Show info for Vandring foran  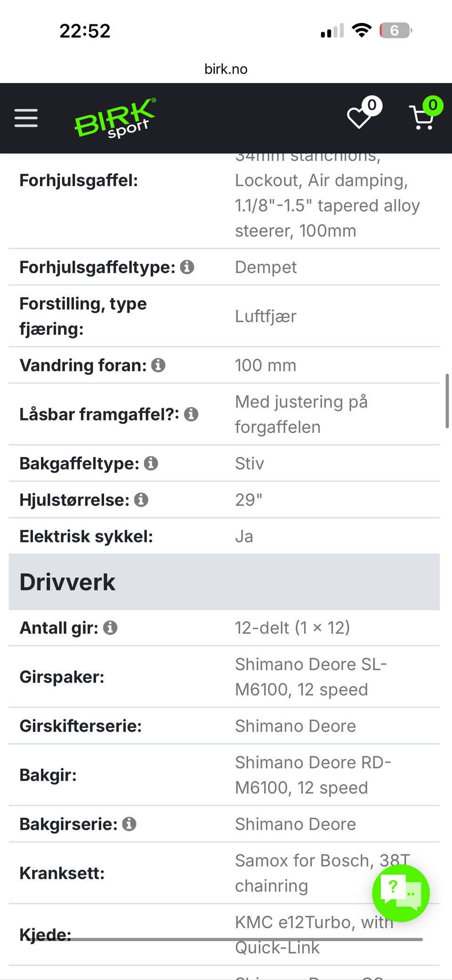(x=158, y=365)
